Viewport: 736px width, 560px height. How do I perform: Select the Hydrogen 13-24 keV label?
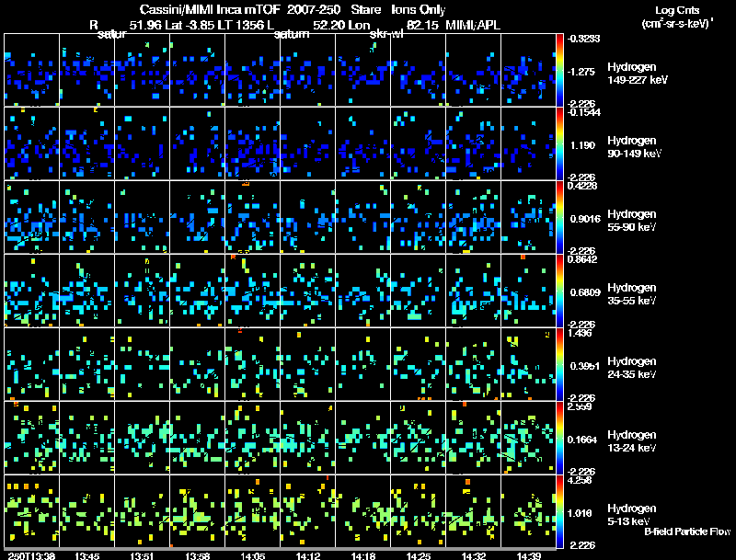coord(632,440)
